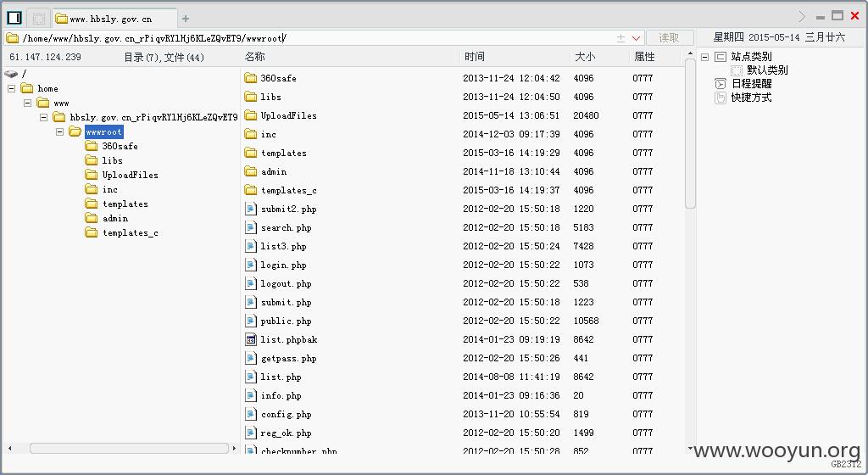Click search.php file icon

coord(251,227)
